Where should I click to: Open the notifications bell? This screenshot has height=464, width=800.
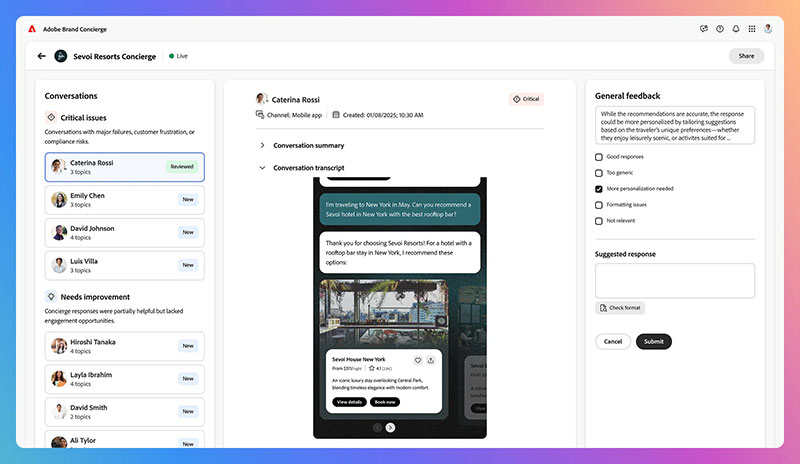click(736, 29)
